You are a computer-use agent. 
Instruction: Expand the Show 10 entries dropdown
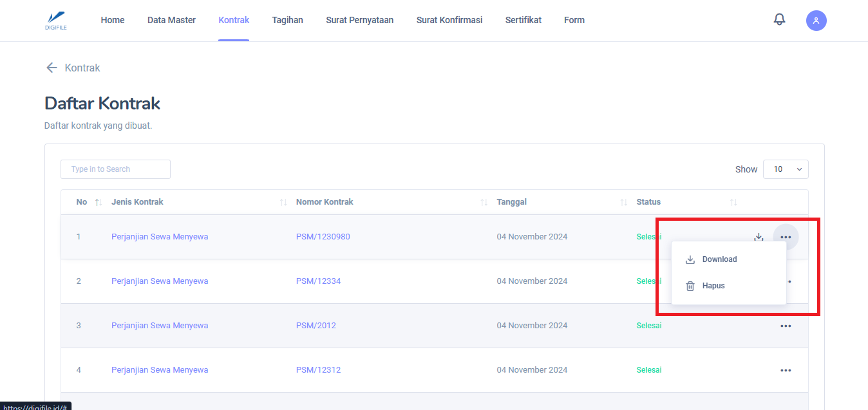(786, 169)
